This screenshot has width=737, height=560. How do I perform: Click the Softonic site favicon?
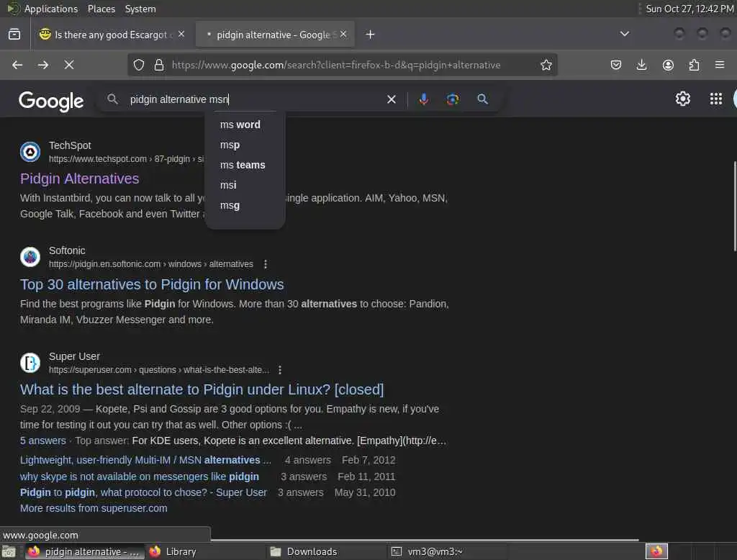(30, 257)
